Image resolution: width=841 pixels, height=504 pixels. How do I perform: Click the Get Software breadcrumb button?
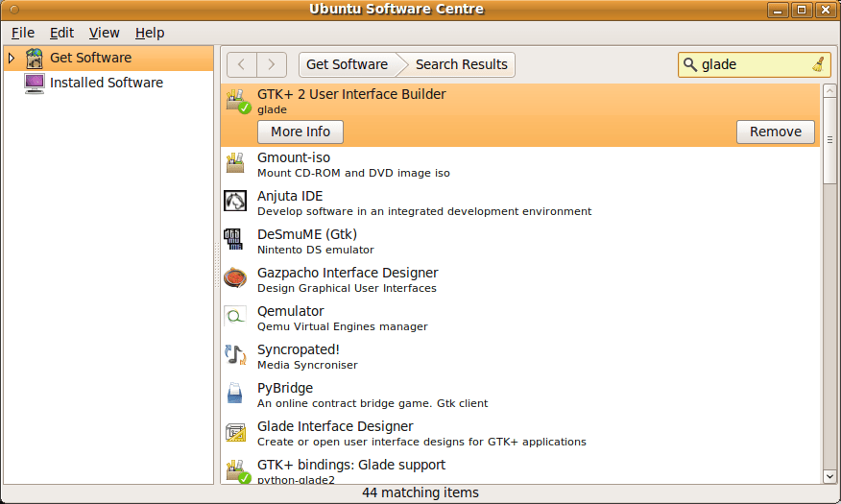coord(347,65)
